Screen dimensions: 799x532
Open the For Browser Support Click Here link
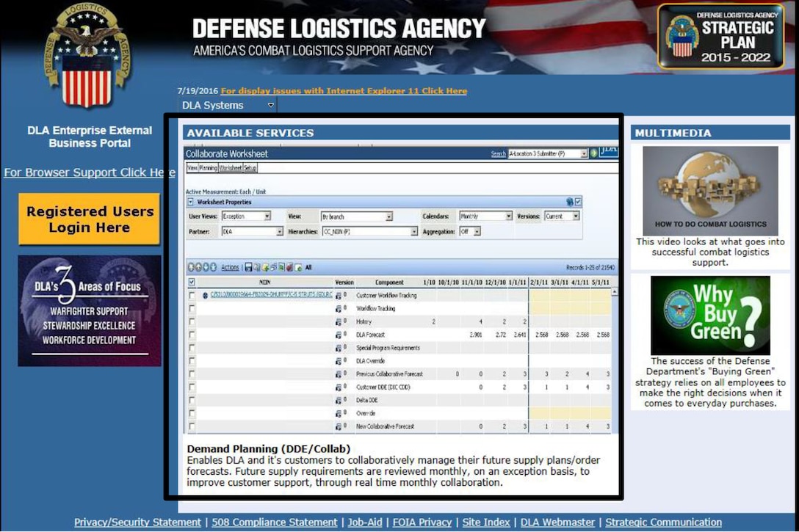click(89, 172)
